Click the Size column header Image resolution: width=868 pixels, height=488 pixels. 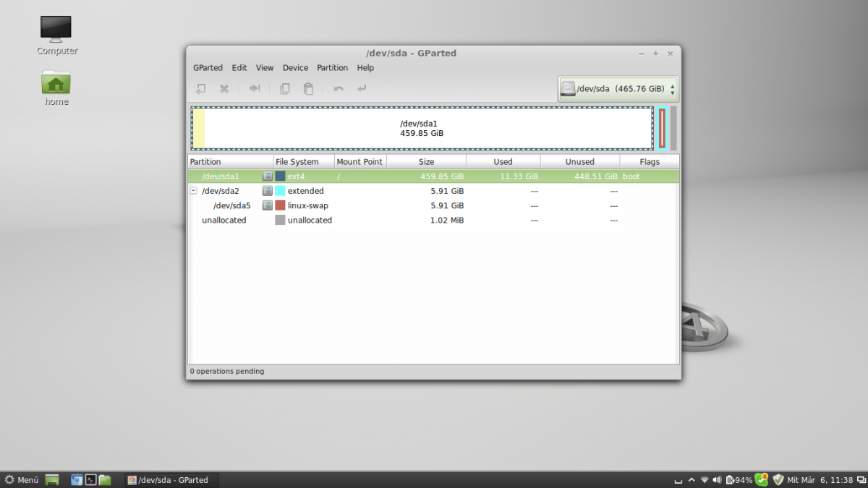[x=427, y=162]
